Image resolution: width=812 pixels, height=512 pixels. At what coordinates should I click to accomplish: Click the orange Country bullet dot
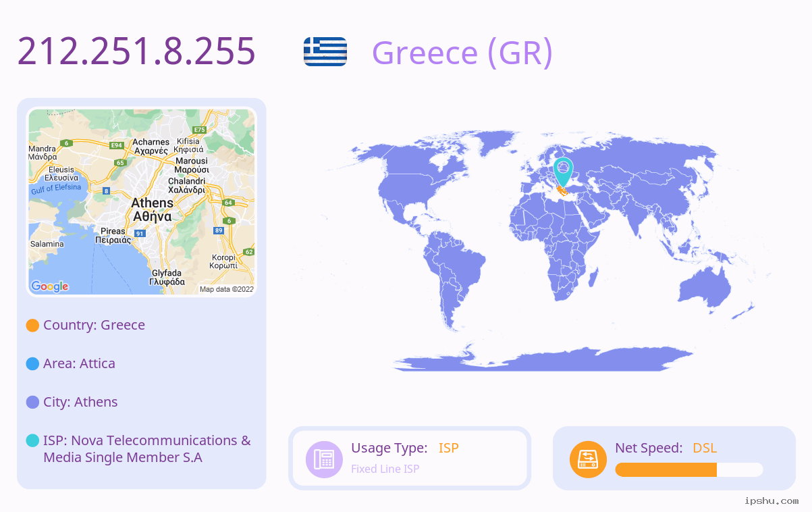click(x=32, y=326)
